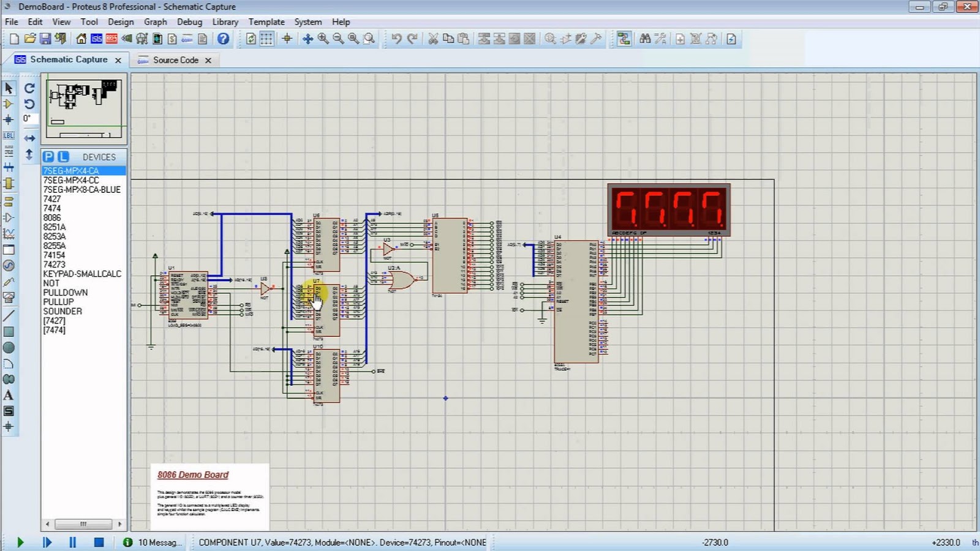Click the Wire Label mode icon

tap(9, 135)
